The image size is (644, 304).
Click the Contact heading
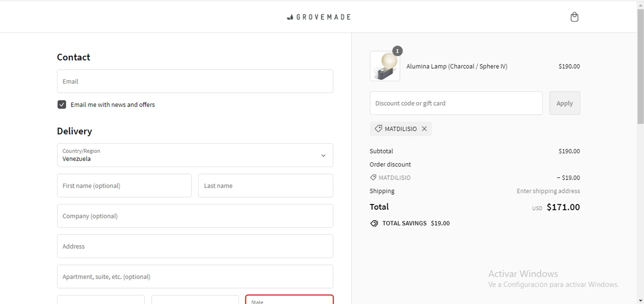pyautogui.click(x=73, y=57)
